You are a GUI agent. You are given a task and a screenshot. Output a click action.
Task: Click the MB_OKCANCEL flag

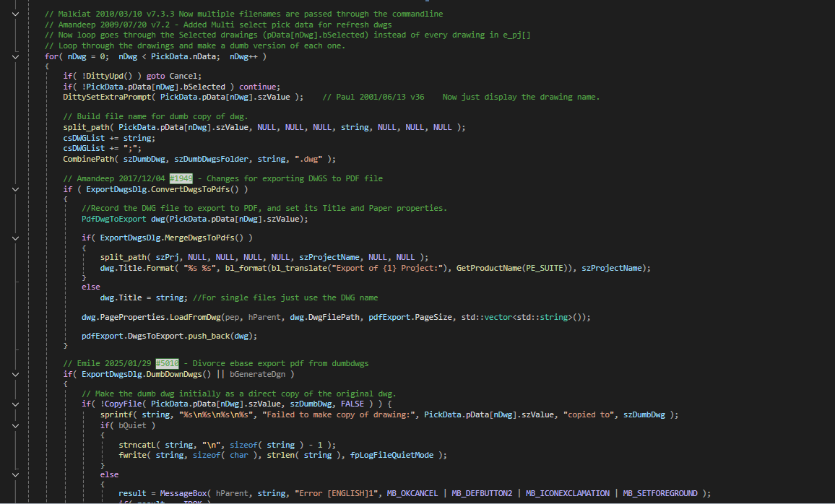(x=412, y=494)
